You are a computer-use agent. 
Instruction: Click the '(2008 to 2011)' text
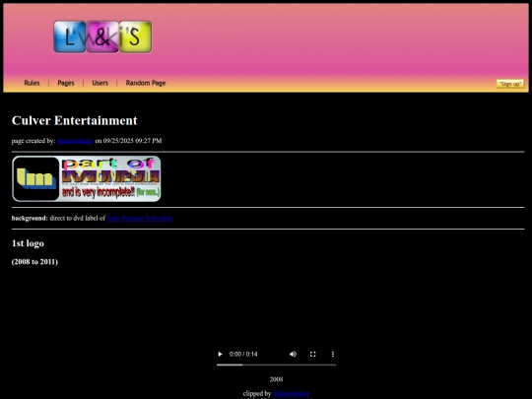pyautogui.click(x=34, y=262)
